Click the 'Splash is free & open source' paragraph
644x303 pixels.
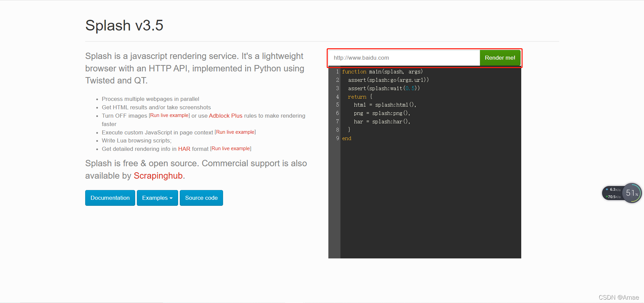coord(196,170)
